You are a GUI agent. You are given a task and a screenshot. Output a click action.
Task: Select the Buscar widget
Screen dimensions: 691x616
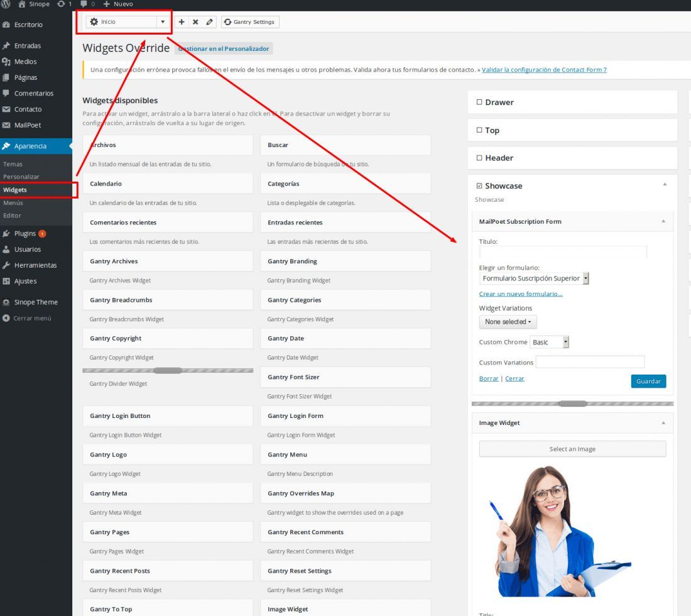click(x=345, y=145)
